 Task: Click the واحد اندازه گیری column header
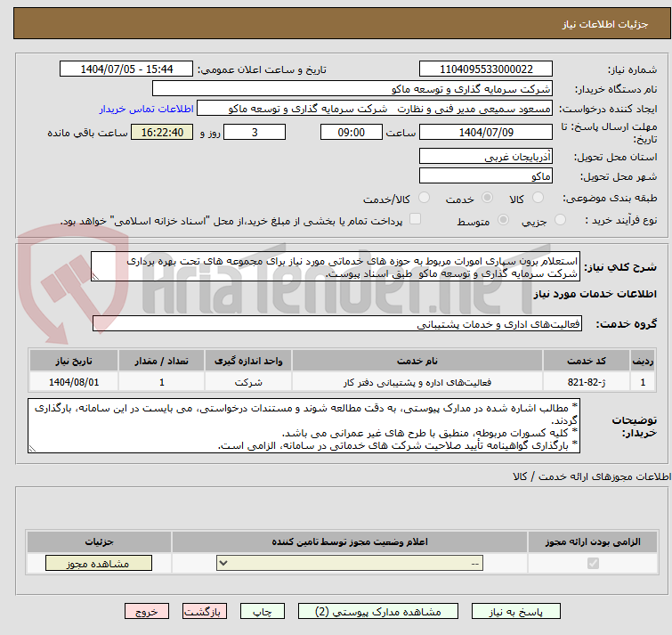pyautogui.click(x=248, y=361)
